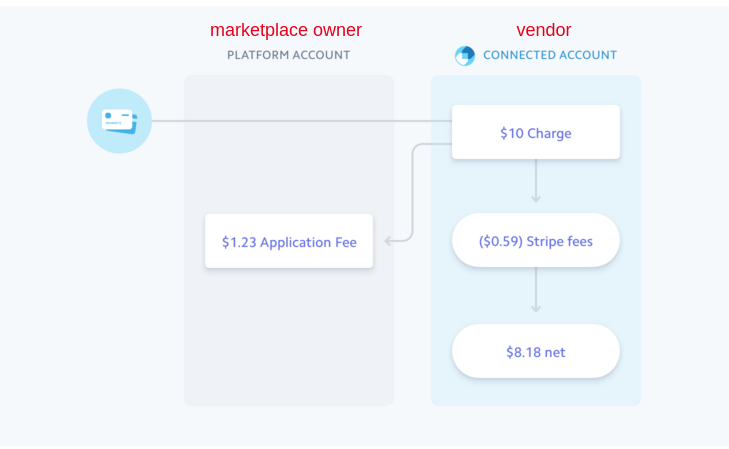
Task: Click the CONNECTED ACCOUNT heading text
Action: click(550, 55)
